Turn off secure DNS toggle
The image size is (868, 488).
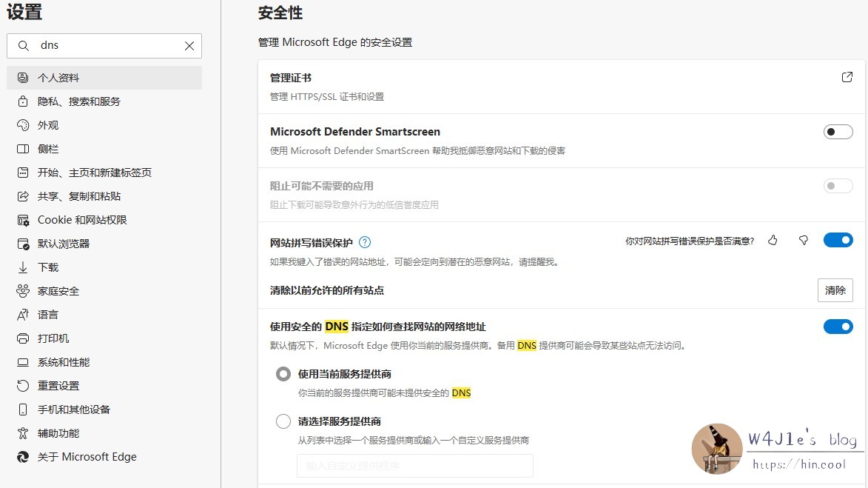838,327
